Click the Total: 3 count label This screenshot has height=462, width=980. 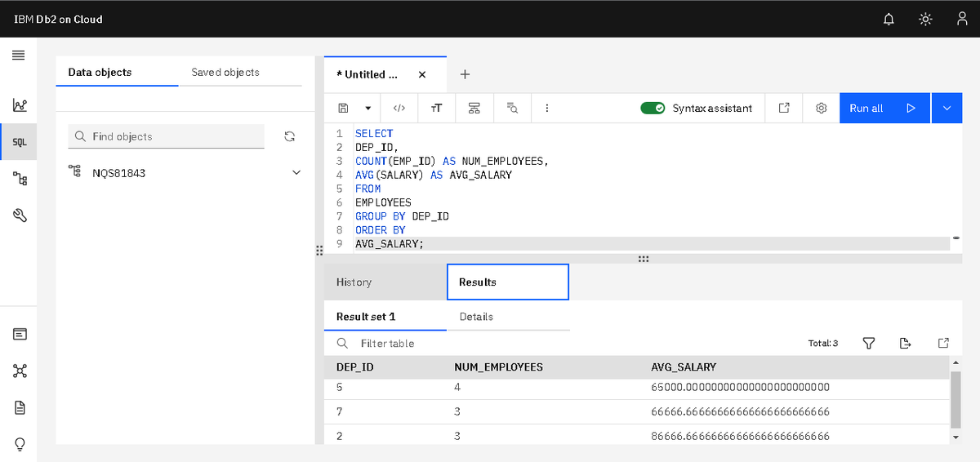[823, 344]
